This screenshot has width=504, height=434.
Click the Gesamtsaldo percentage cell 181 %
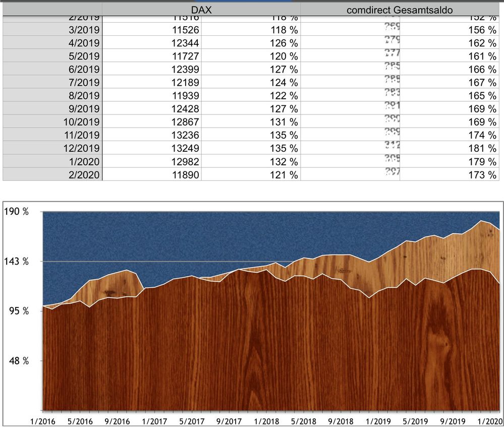pyautogui.click(x=449, y=148)
